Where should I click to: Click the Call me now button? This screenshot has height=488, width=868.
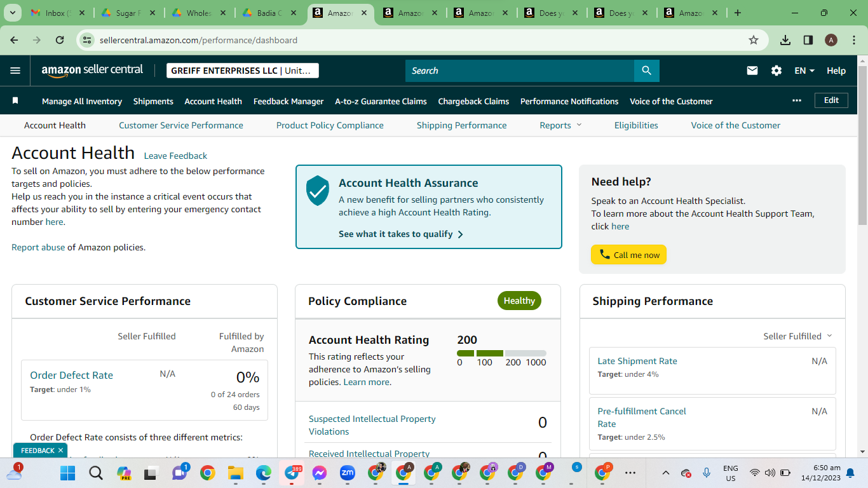click(628, 255)
